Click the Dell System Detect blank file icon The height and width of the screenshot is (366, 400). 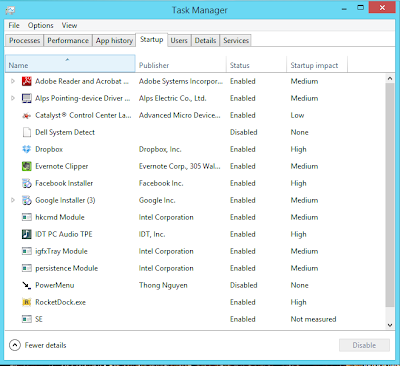(26, 132)
